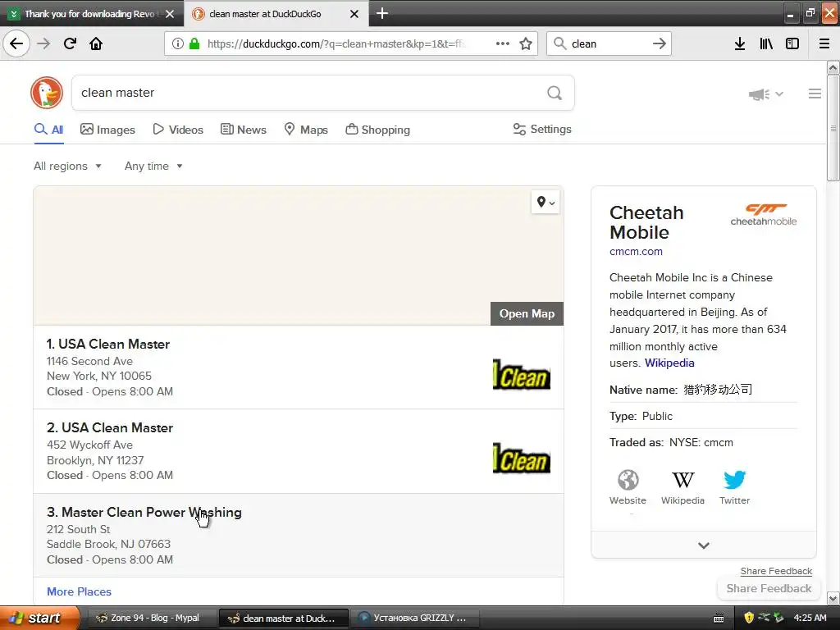Open the Library bookshelf icon

click(766, 43)
